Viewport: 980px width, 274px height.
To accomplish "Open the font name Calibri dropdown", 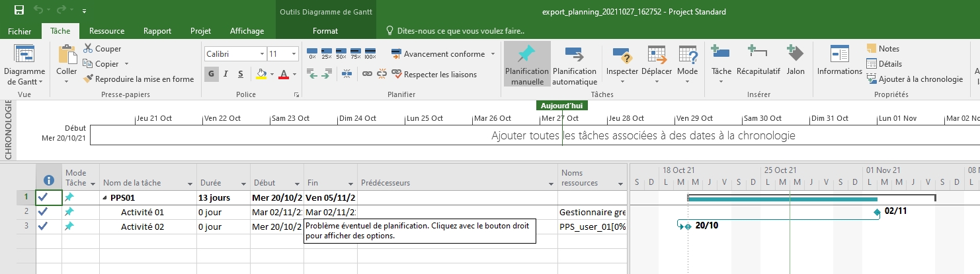I will [x=263, y=54].
